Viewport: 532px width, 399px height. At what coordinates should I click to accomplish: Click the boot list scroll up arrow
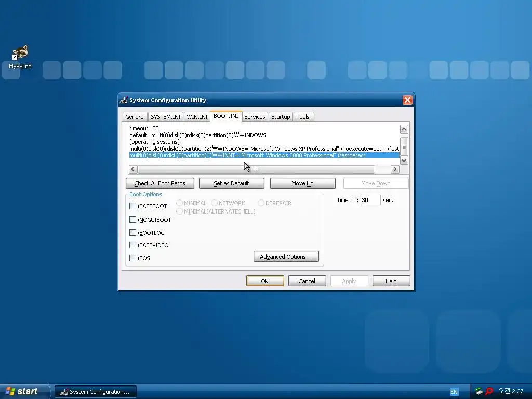point(404,129)
